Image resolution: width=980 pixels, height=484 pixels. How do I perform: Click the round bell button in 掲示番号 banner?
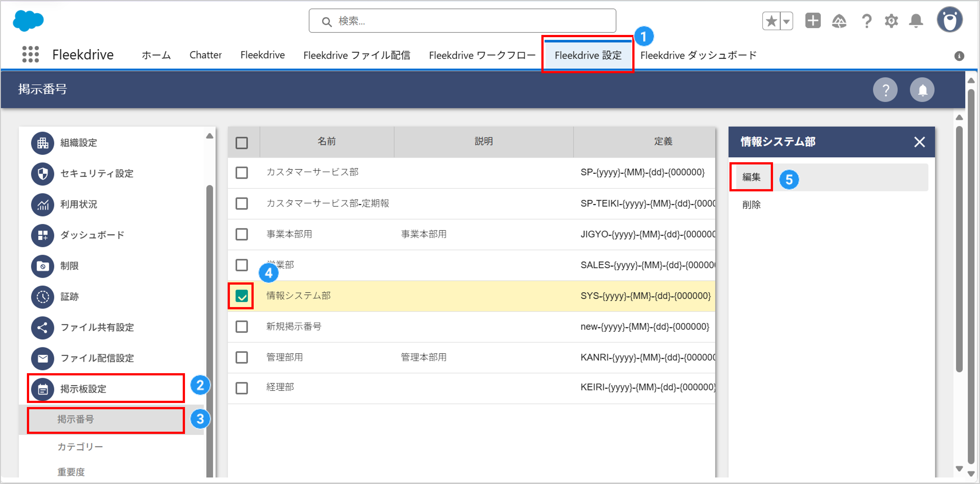pyautogui.click(x=922, y=90)
